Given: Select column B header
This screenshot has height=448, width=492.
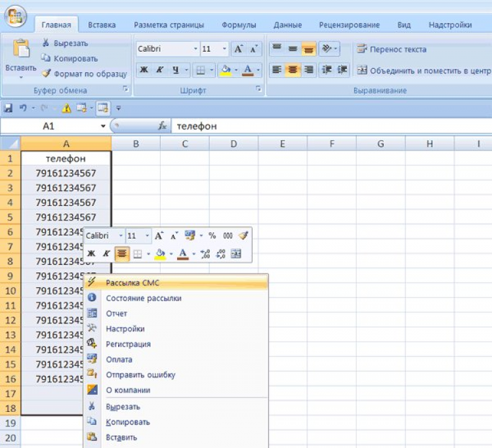Looking at the screenshot, I should (136, 144).
